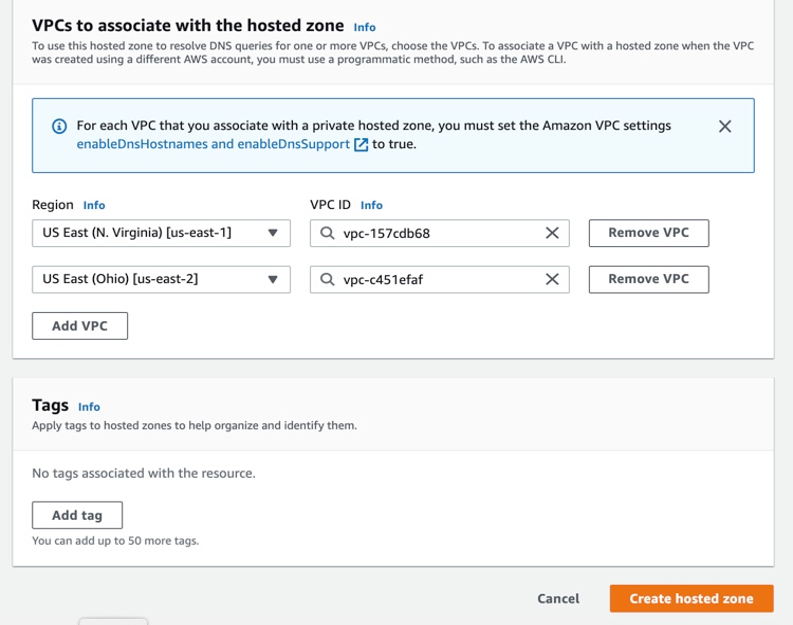Click the Add tag button

point(77,515)
